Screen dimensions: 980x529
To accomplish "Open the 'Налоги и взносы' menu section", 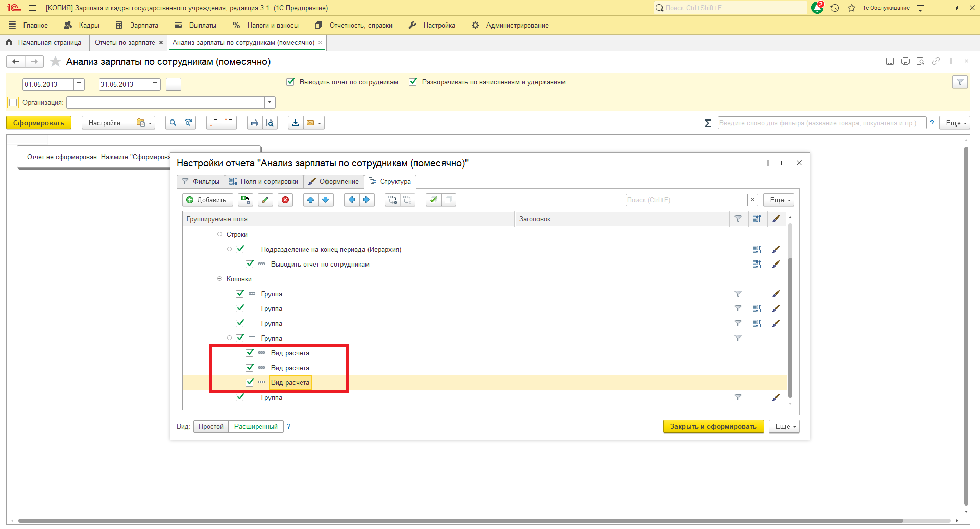I will coord(266,25).
